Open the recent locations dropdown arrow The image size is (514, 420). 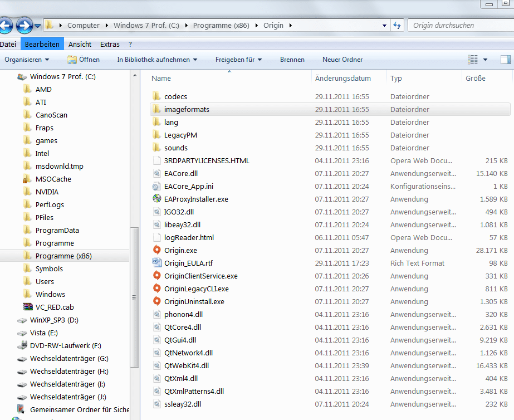pos(38,26)
